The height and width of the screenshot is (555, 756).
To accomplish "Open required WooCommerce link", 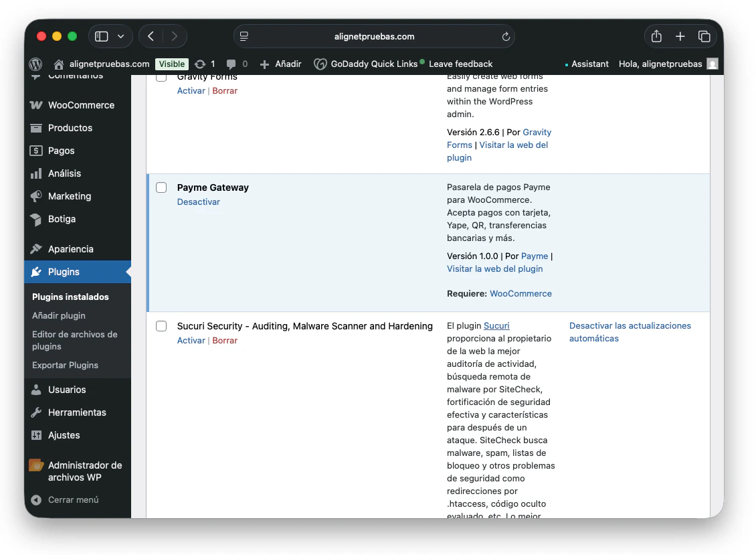I will pos(521,293).
